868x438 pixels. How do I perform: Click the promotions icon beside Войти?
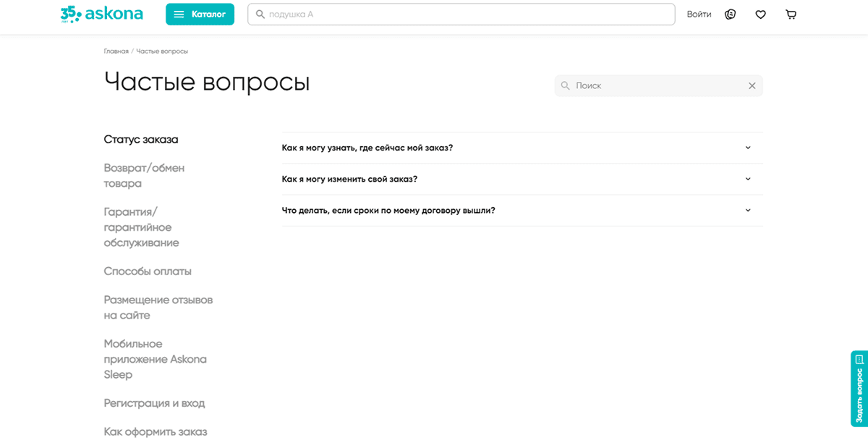tap(730, 14)
